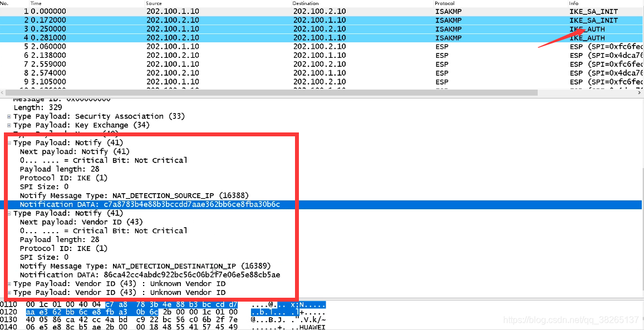The width and height of the screenshot is (644, 330).
Task: Click the Info column header
Action: click(x=574, y=3)
